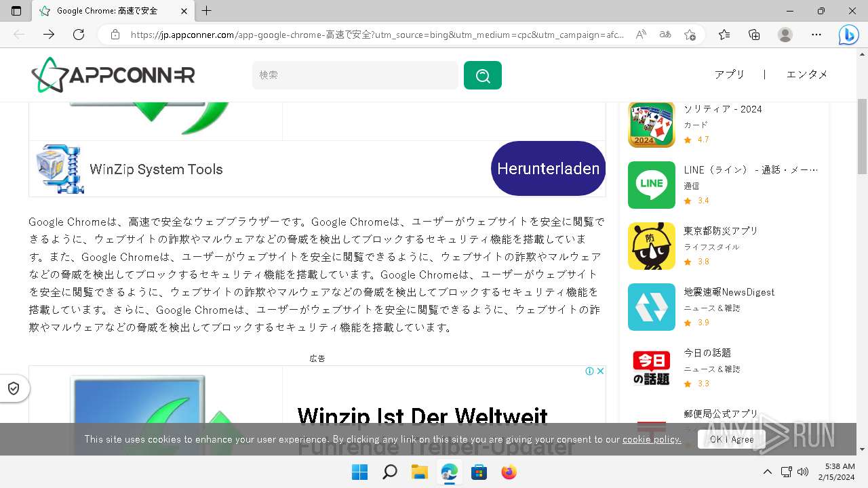Add page to favorites star icon
This screenshot has height=488, width=868.
pyautogui.click(x=690, y=35)
